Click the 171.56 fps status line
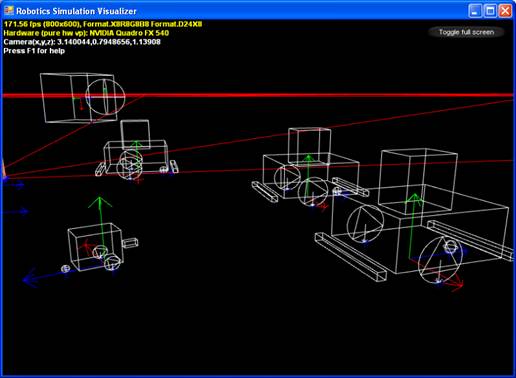Viewport: 516px width, 378px height. pos(103,24)
